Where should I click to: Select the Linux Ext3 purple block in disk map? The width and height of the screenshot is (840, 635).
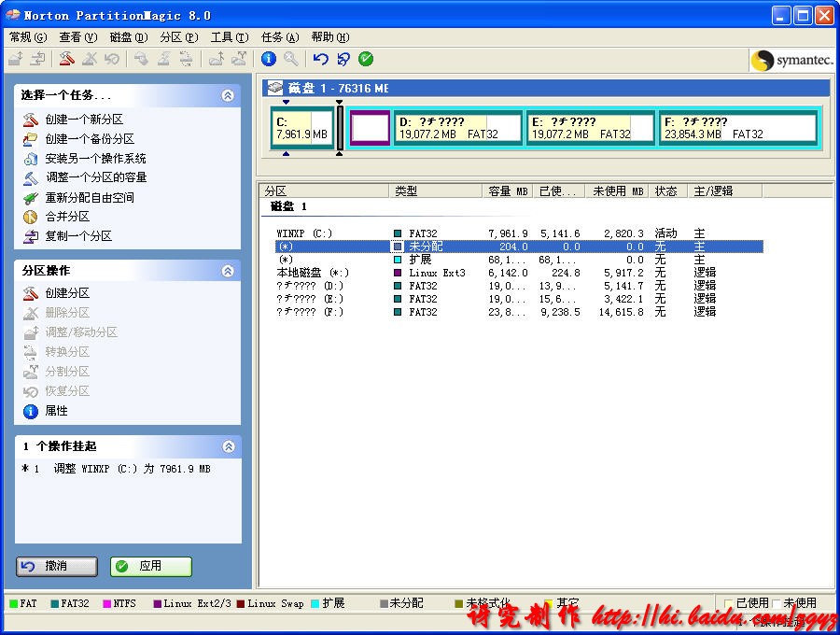click(370, 128)
